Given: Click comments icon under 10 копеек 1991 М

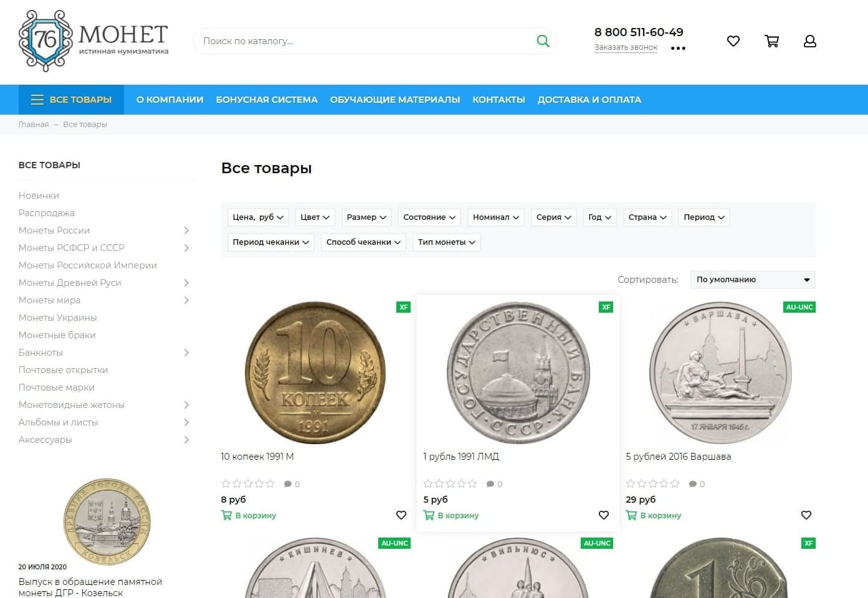Looking at the screenshot, I should (x=288, y=484).
